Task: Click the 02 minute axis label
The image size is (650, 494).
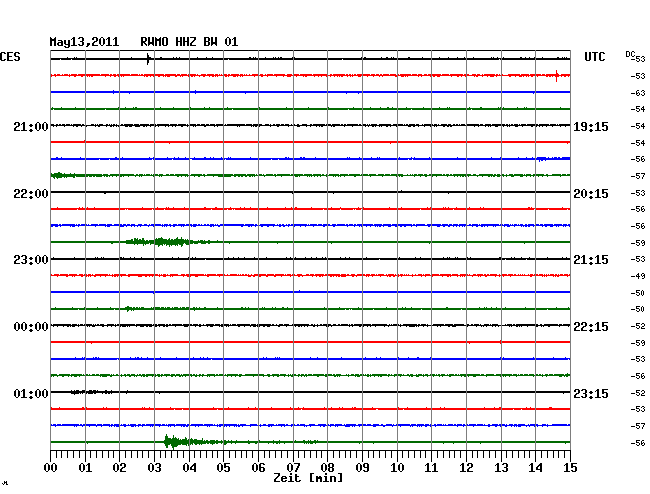Action: 119,467
